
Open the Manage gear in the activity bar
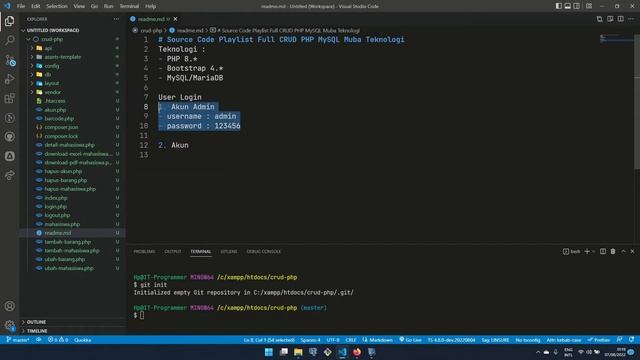pyautogui.click(x=10, y=325)
